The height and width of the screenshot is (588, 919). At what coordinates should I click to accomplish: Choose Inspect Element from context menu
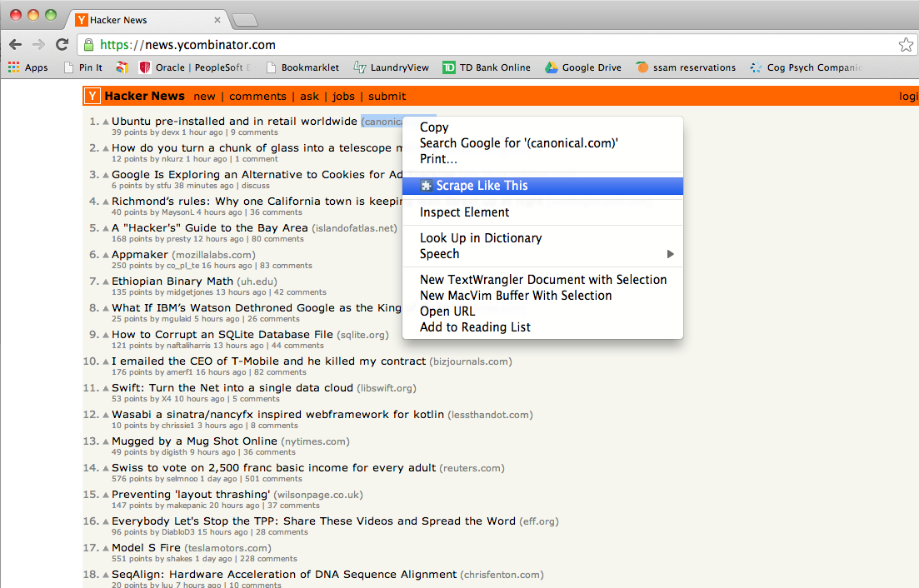point(465,212)
